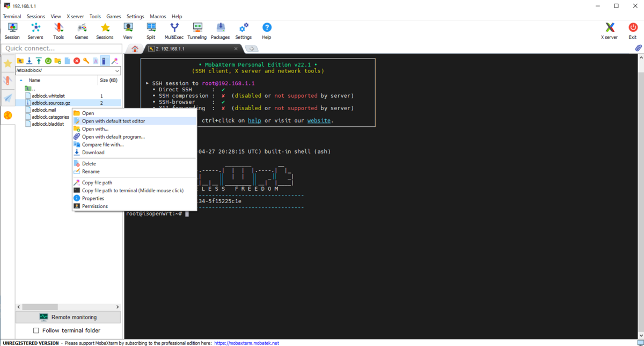Open the paper plane macros sidebar tab

tap(8, 98)
